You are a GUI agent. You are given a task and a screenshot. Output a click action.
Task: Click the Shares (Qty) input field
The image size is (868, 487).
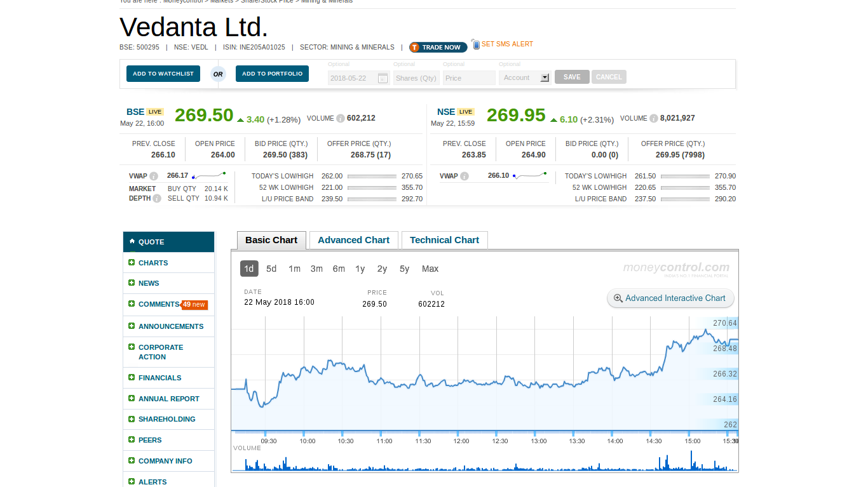416,78
